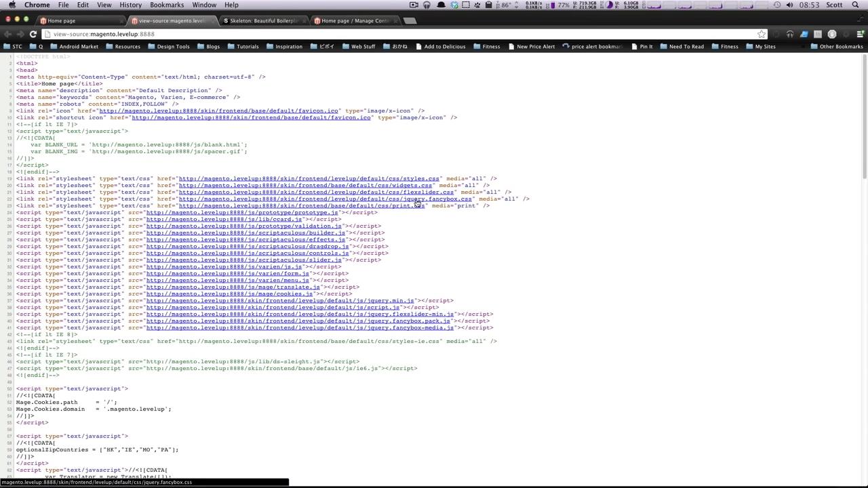Screen dimensions: 868x488
Task: Open the Bookmarks menu
Action: pyautogui.click(x=167, y=5)
